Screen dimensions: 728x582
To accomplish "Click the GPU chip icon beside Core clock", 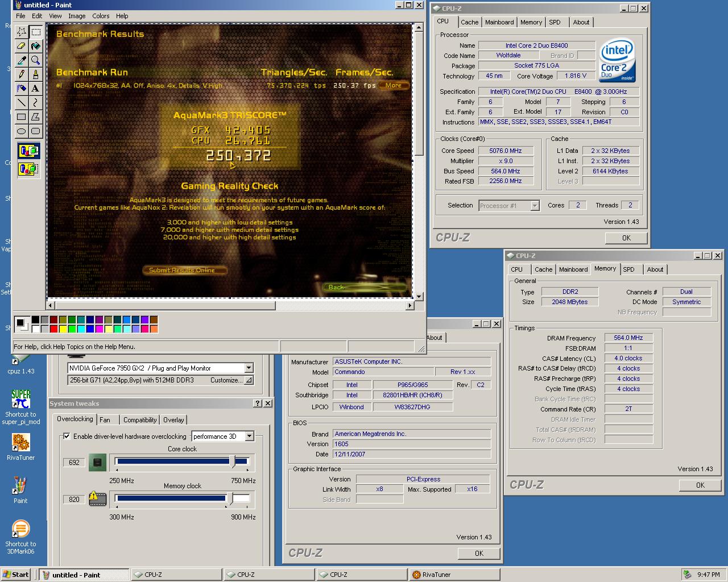I will (98, 463).
